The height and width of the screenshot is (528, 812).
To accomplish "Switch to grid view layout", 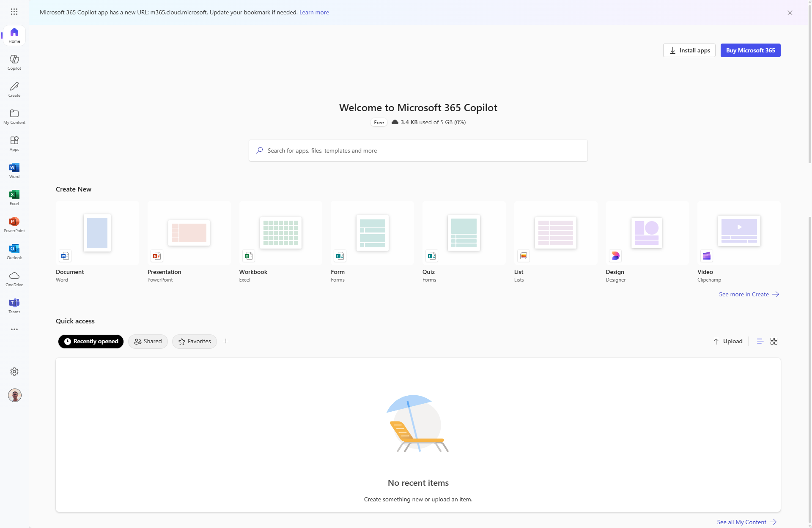I will pos(774,341).
